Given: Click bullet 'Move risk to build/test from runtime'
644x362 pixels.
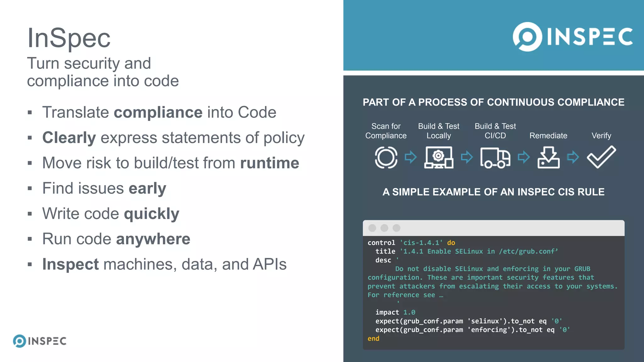Looking at the screenshot, I should point(171,163).
